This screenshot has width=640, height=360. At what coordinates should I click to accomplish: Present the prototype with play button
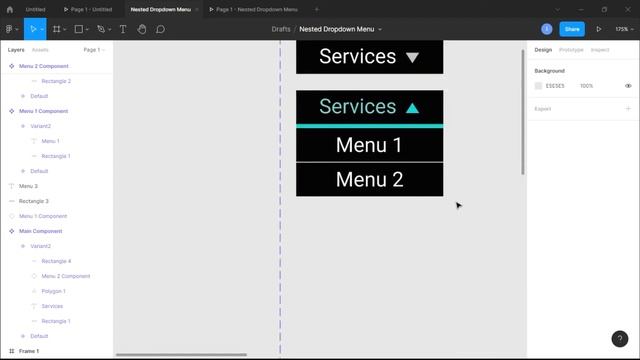click(x=598, y=29)
